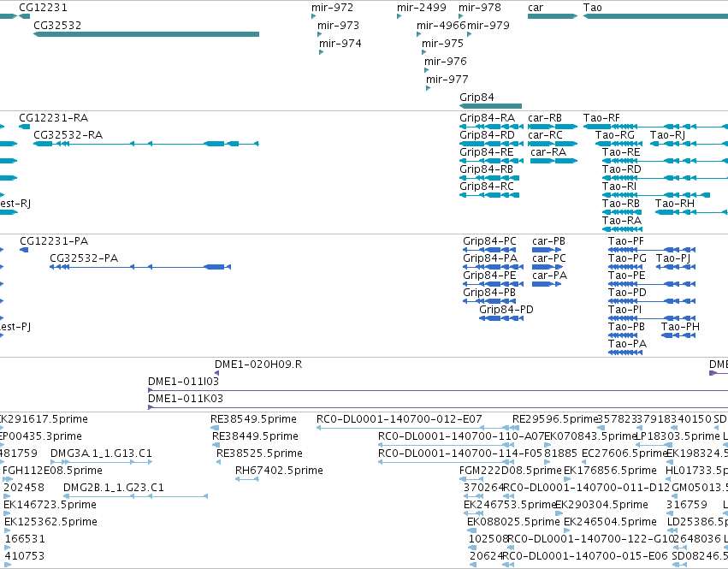The height and width of the screenshot is (569, 728).
Task: Click the Tao-RF transcript label
Action: point(601,118)
